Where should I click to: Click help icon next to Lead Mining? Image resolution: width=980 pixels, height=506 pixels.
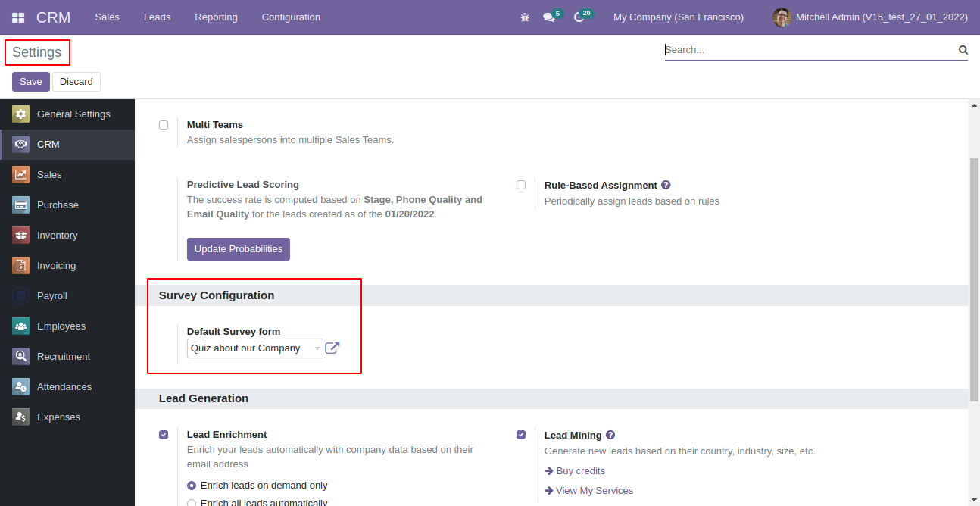point(610,435)
